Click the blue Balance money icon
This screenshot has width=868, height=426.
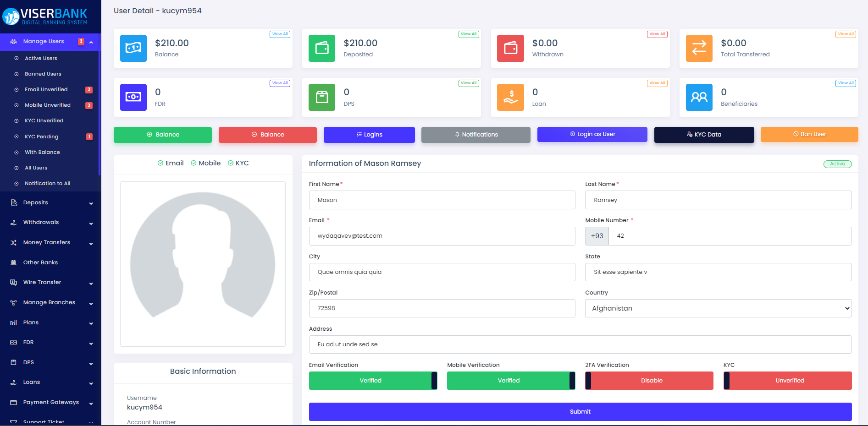pyautogui.click(x=133, y=48)
